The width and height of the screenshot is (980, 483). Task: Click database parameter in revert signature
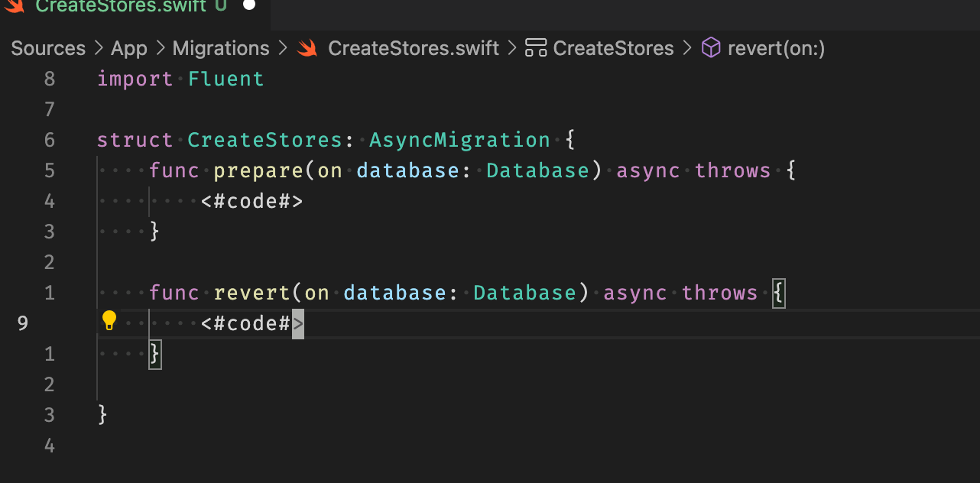[x=395, y=293]
